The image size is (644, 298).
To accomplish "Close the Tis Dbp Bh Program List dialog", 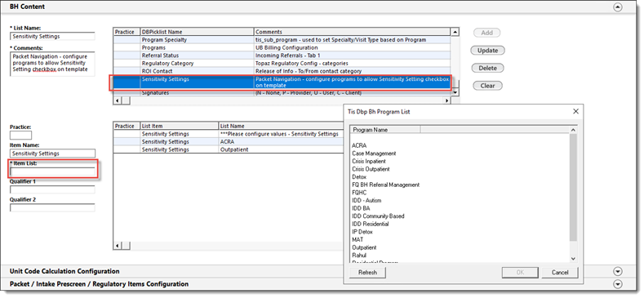I will point(575,111).
